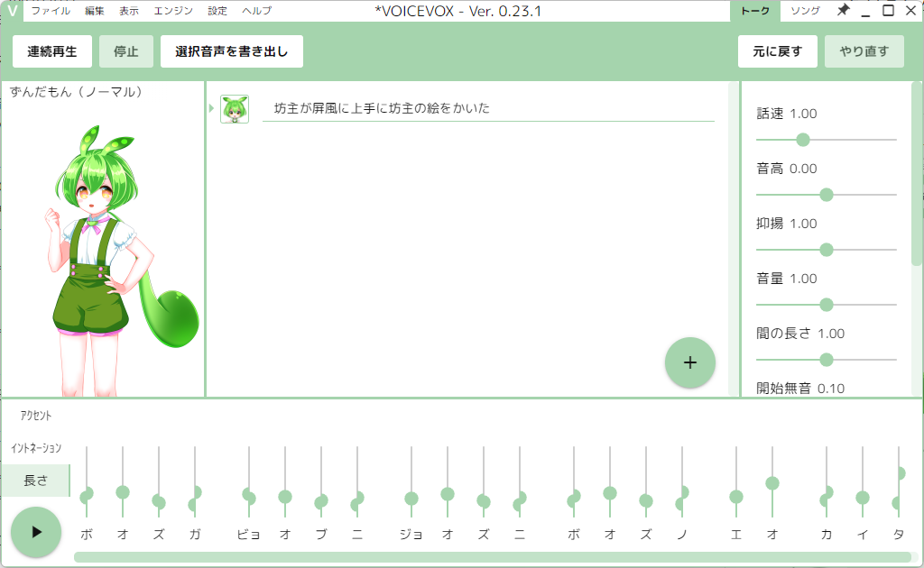Open the ヘルプ menu
The image size is (924, 568).
pos(257,11)
